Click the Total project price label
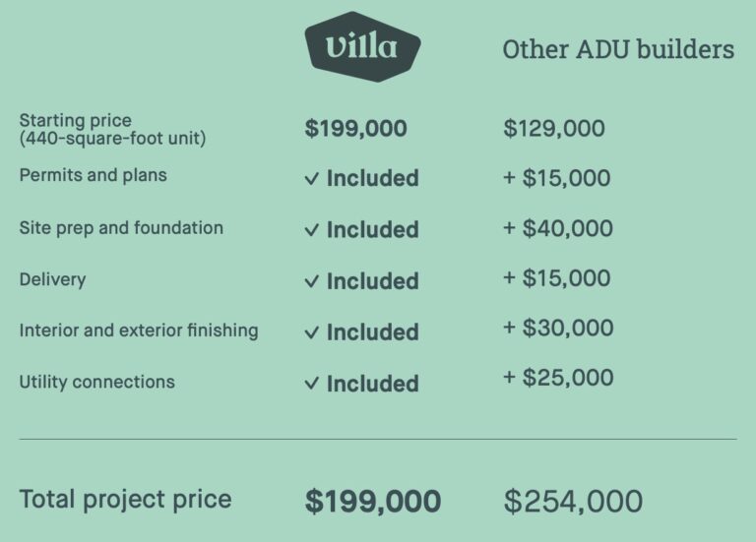This screenshot has height=542, width=756. pos(125,500)
